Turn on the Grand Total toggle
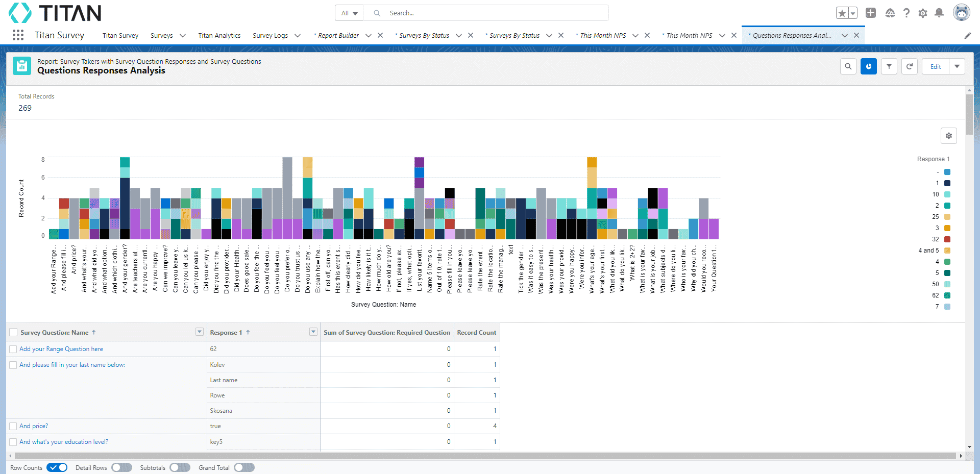The height and width of the screenshot is (474, 980). tap(244, 467)
